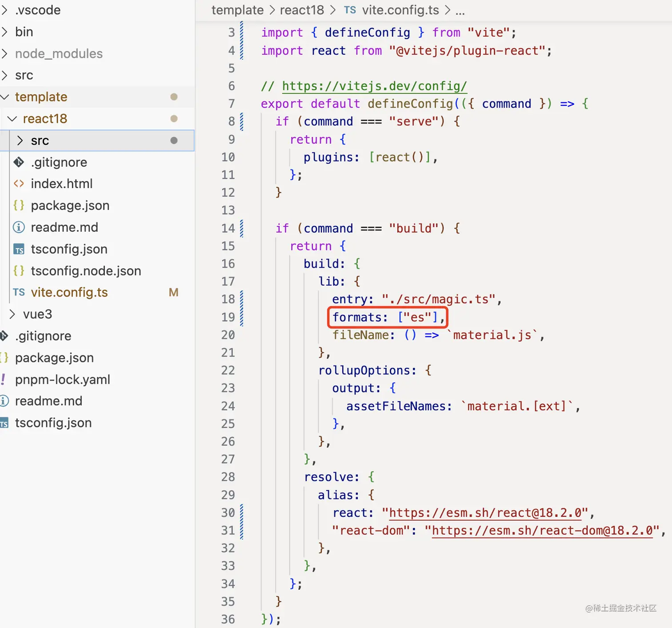The image size is (672, 628).
Task: Open the root readme.md file
Action: coord(48,401)
